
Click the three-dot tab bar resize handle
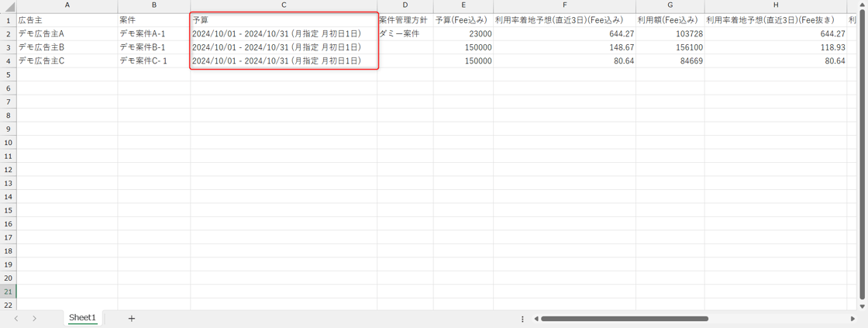(x=522, y=319)
